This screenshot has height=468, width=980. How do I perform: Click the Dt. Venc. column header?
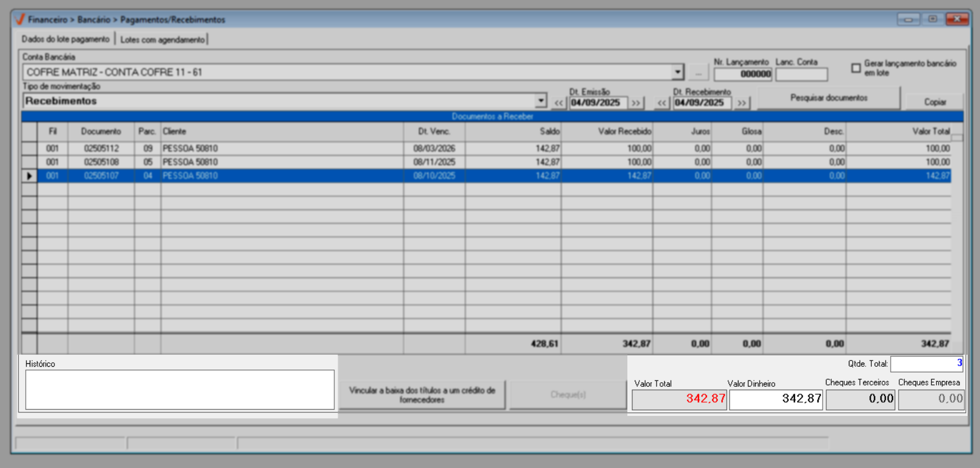point(434,132)
